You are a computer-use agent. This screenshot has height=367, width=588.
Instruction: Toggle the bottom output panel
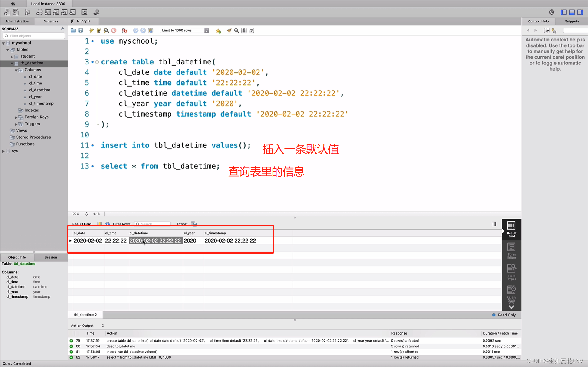tap(572, 12)
